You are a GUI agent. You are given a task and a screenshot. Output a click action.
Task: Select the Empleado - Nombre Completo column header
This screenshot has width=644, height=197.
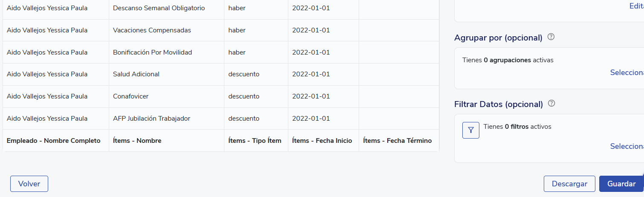point(54,141)
